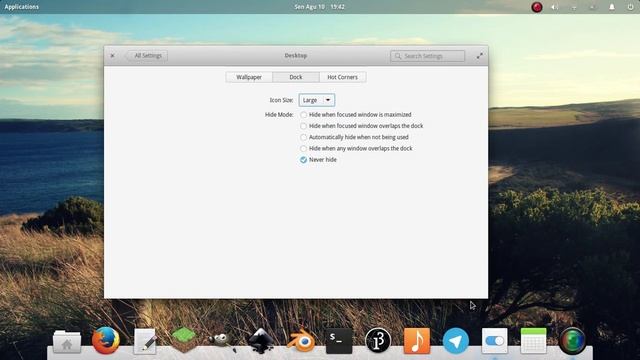Open the Files home folder in dock
The width and height of the screenshot is (640, 360).
[x=67, y=341]
